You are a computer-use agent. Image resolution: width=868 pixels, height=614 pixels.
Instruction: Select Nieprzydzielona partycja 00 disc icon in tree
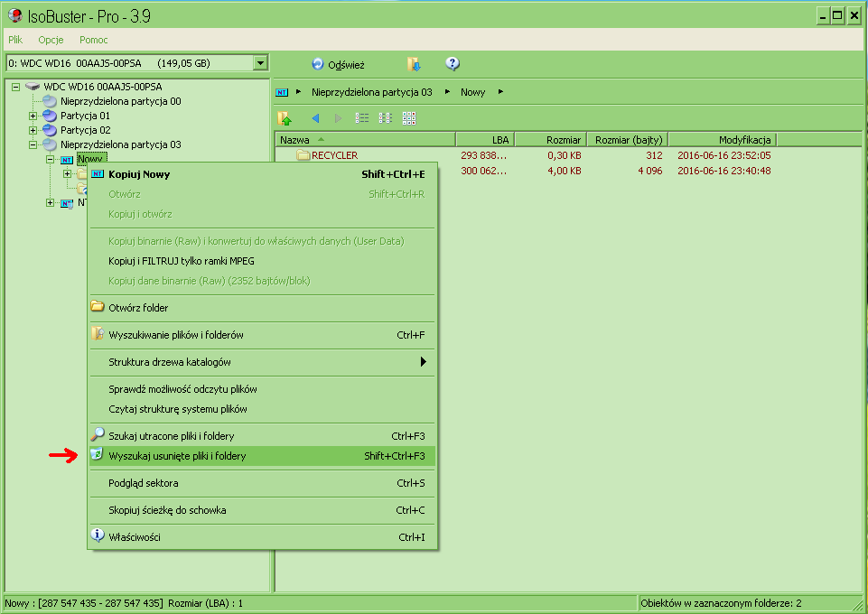(x=50, y=101)
